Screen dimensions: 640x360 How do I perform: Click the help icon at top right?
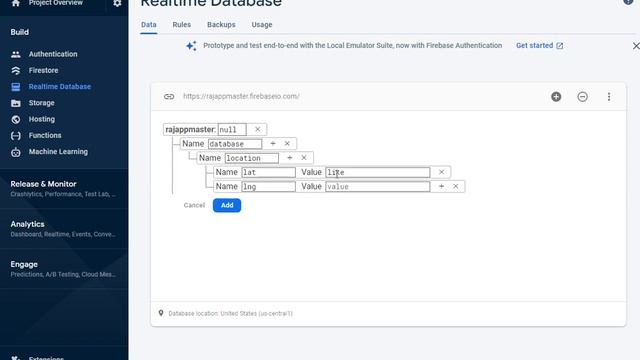click(629, 2)
